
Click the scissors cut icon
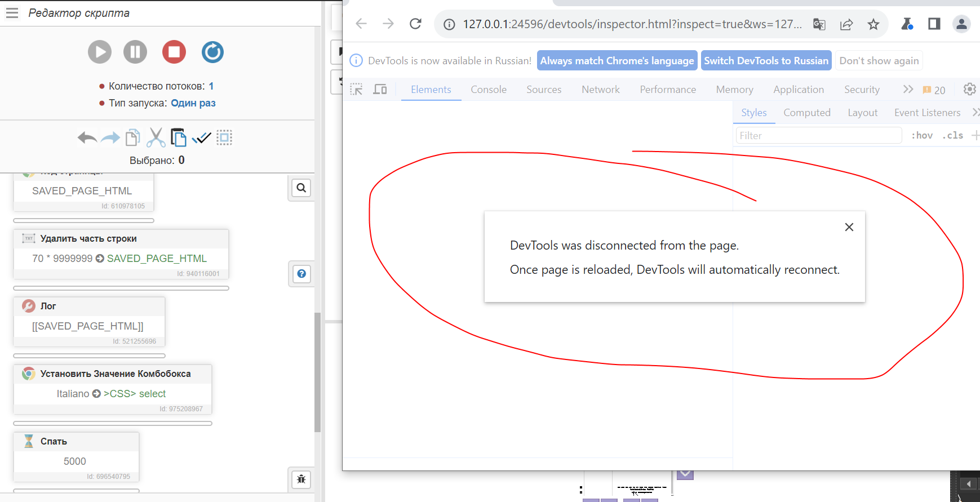click(156, 137)
